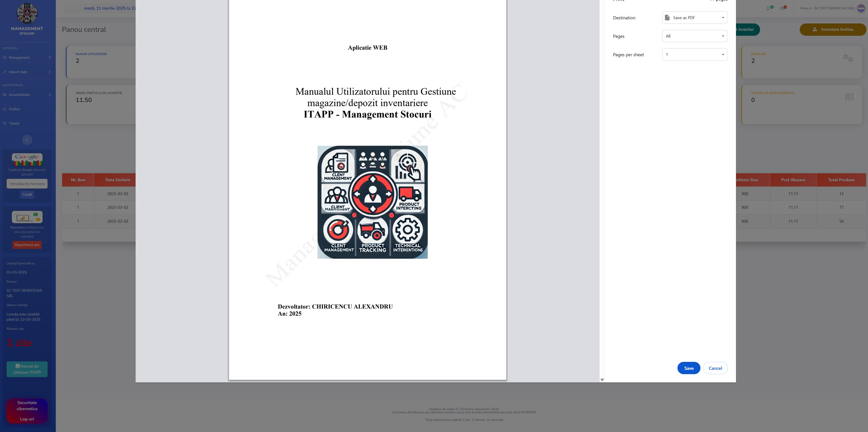Open the Grafice sidebar item
This screenshot has height=432, width=868.
(15, 109)
